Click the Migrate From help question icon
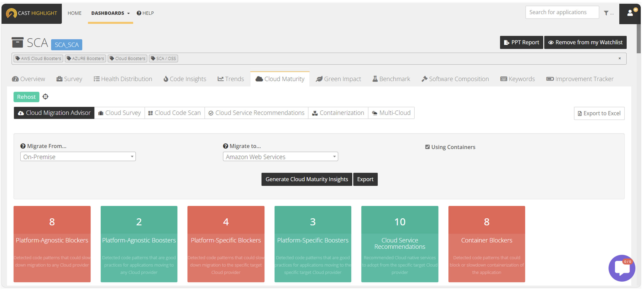Screen dimensions: 644x292 23,146
